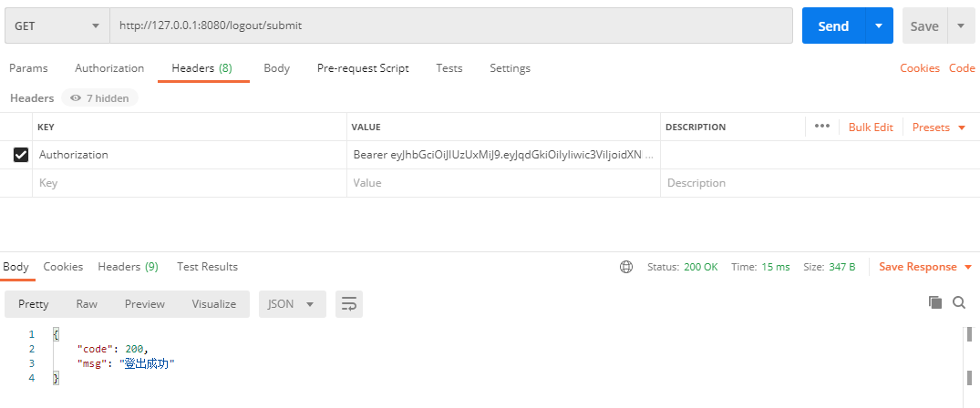Expand the Send button dropdown arrow
This screenshot has width=980, height=408.
coord(879,25)
